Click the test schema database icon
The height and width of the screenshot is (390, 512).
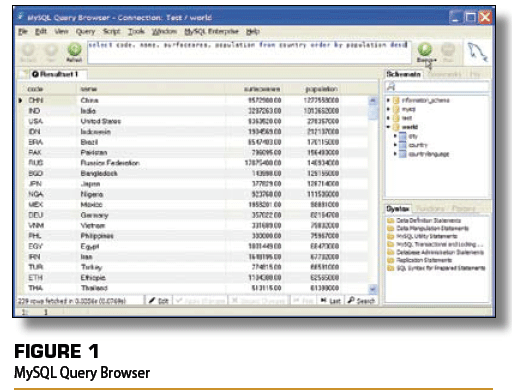(396, 118)
